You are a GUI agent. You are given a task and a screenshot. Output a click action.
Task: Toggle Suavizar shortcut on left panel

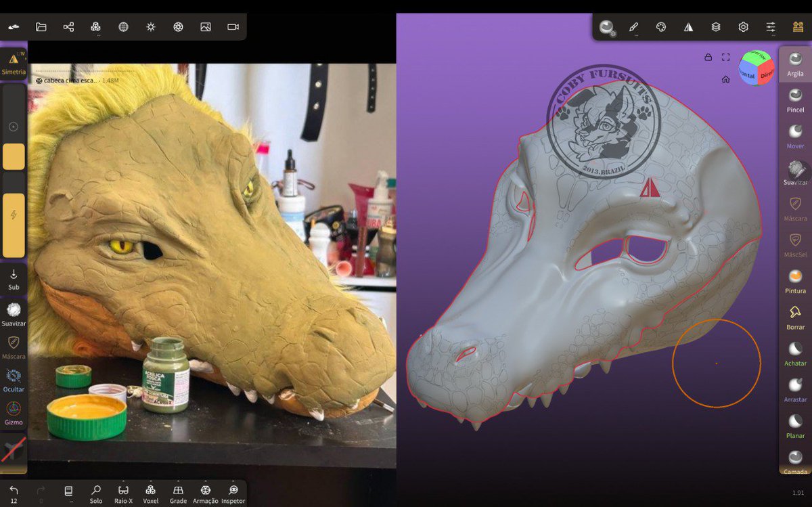tap(14, 313)
